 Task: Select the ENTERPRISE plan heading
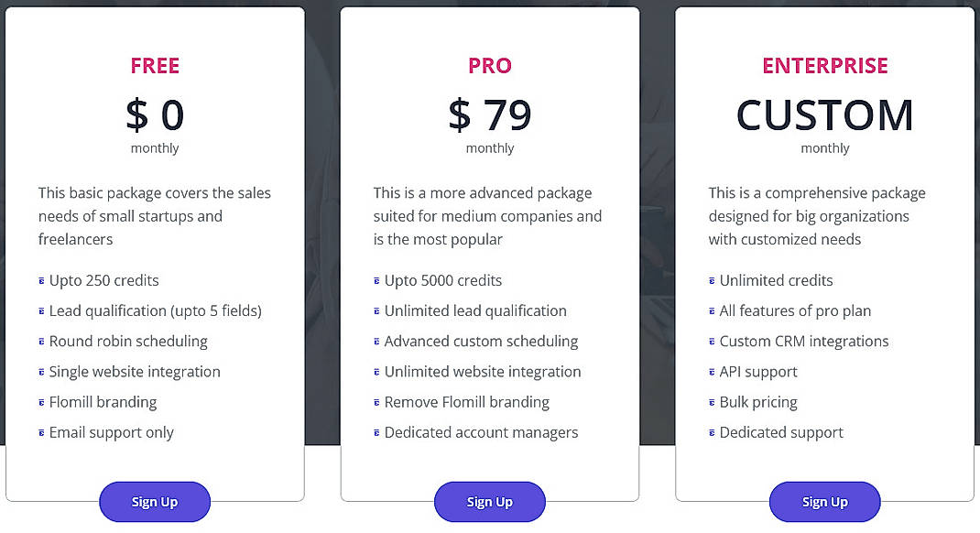pyautogui.click(x=824, y=65)
